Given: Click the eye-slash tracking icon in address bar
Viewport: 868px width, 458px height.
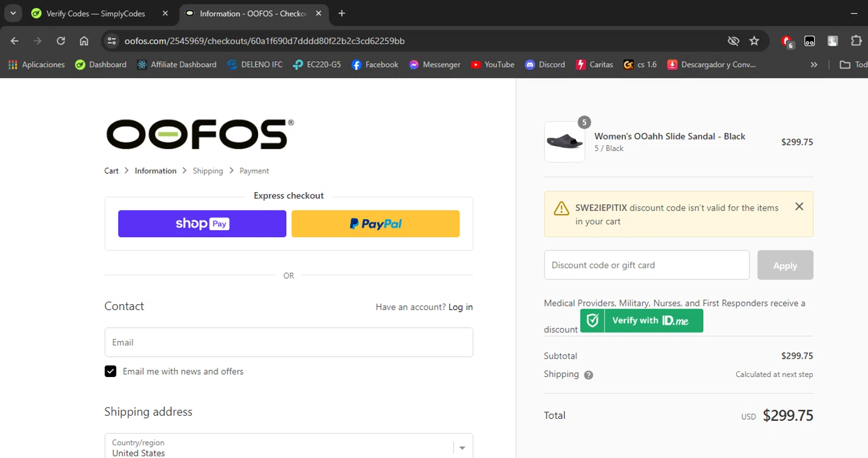Looking at the screenshot, I should 733,41.
